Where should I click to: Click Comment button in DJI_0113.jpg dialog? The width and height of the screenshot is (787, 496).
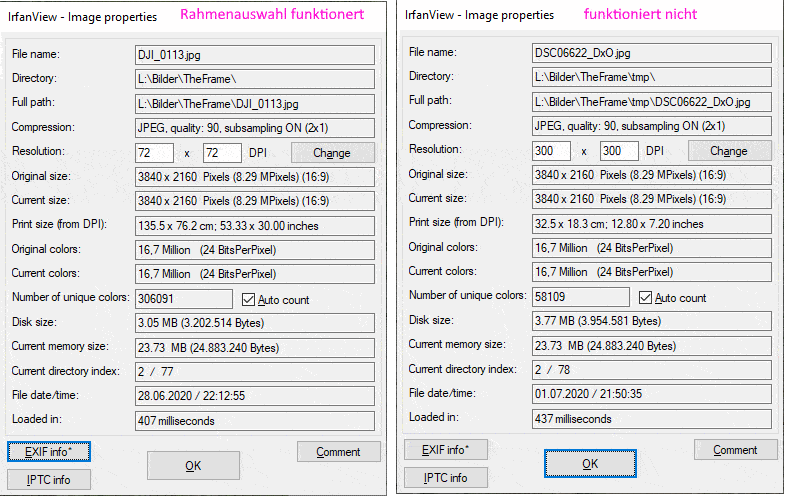coord(338,452)
